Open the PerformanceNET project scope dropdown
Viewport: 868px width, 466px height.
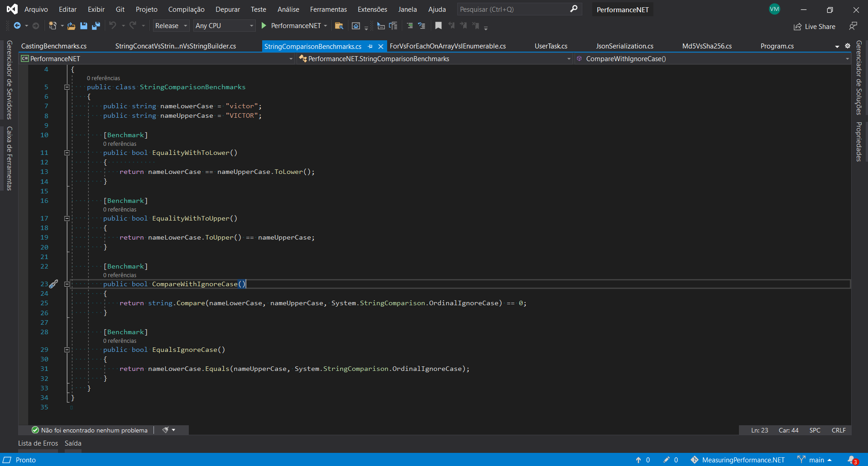[x=157, y=59]
